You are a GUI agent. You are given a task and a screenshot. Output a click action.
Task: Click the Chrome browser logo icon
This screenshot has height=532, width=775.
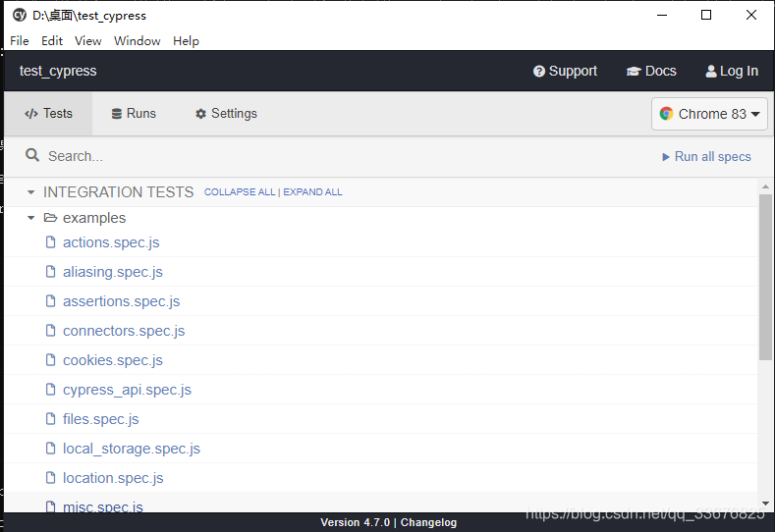pos(666,114)
